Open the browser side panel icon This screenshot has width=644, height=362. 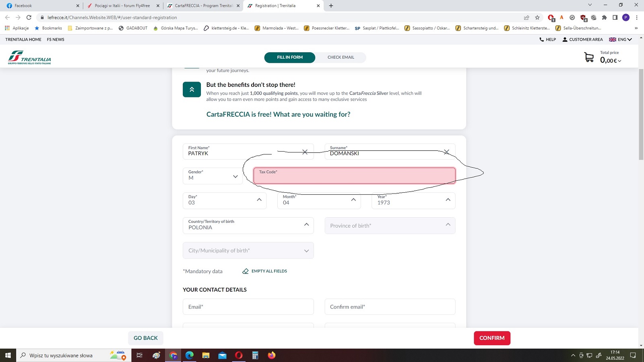(x=615, y=17)
